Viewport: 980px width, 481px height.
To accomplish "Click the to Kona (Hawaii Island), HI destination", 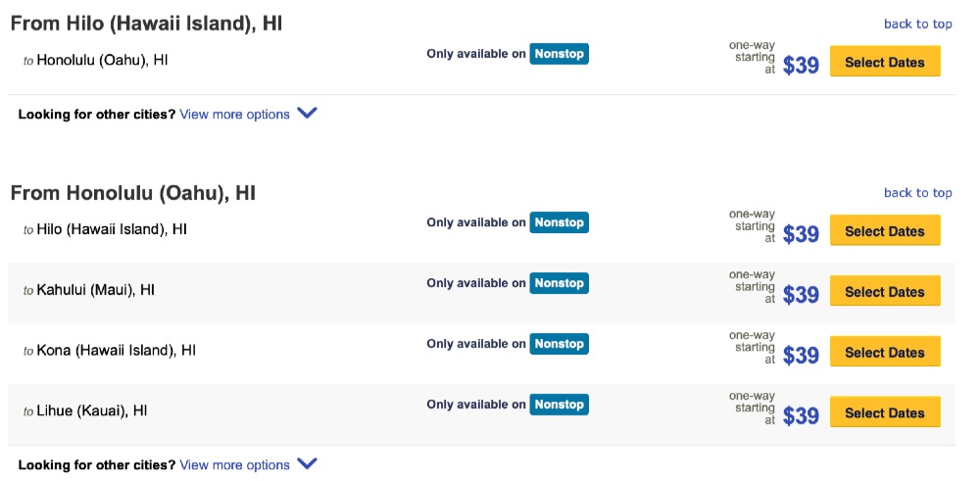I will 110,351.
